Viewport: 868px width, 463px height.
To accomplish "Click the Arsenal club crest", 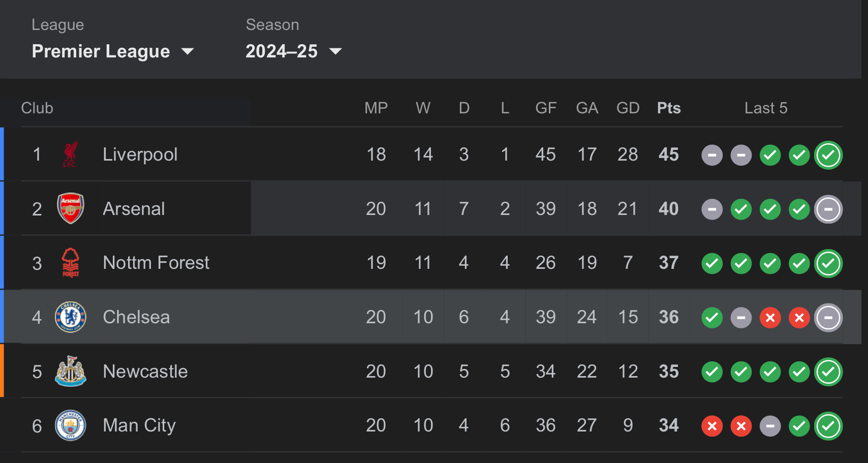I will 70,208.
